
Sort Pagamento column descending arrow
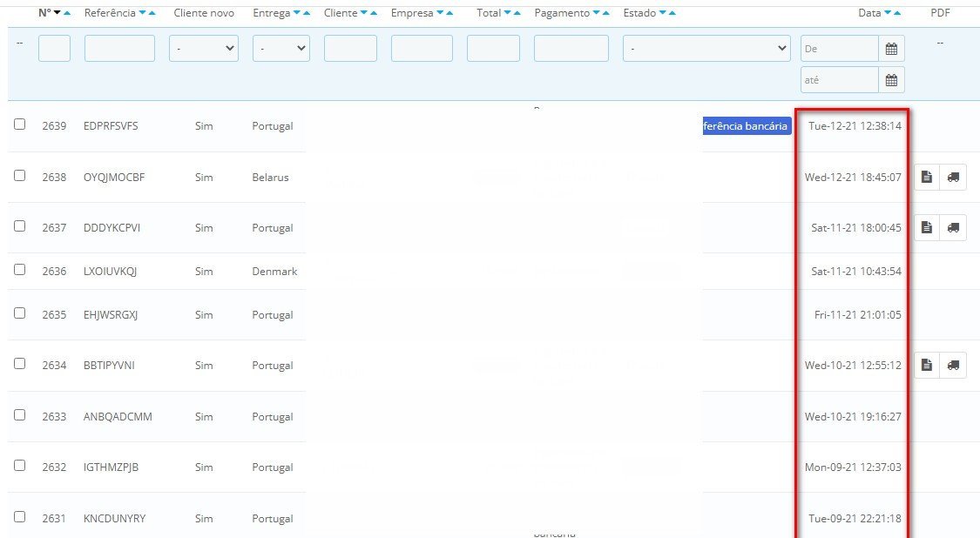coord(596,13)
